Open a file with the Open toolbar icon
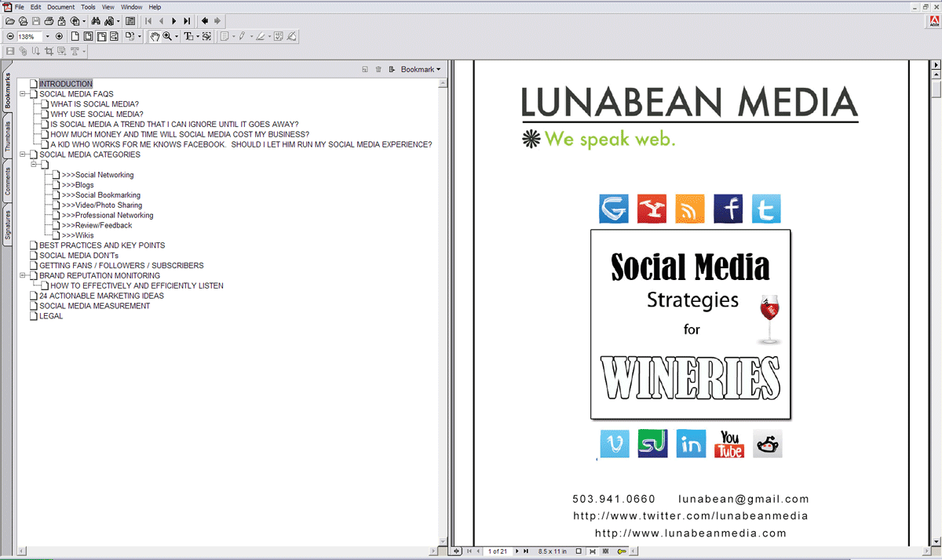 point(10,21)
